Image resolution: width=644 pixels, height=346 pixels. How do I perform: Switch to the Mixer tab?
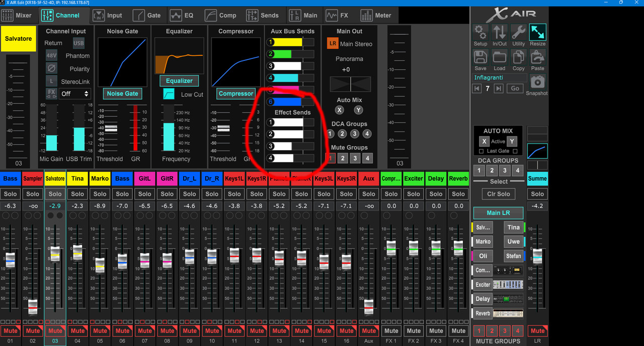pyautogui.click(x=18, y=15)
